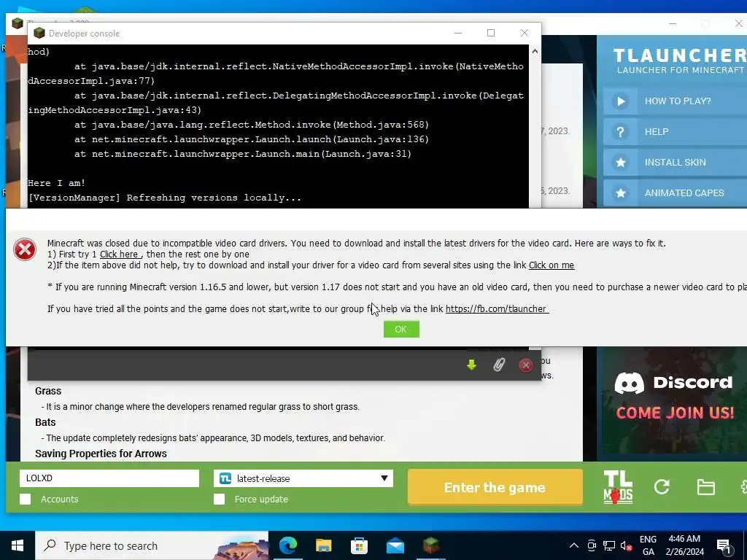Click the Enter the game button

[x=495, y=487]
